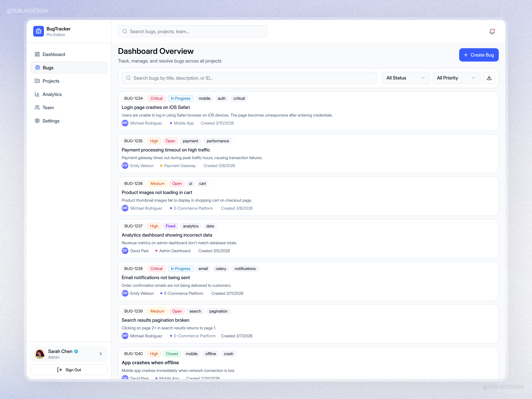Click the Dashboard grid icon
This screenshot has height=399, width=532.
pos(37,54)
